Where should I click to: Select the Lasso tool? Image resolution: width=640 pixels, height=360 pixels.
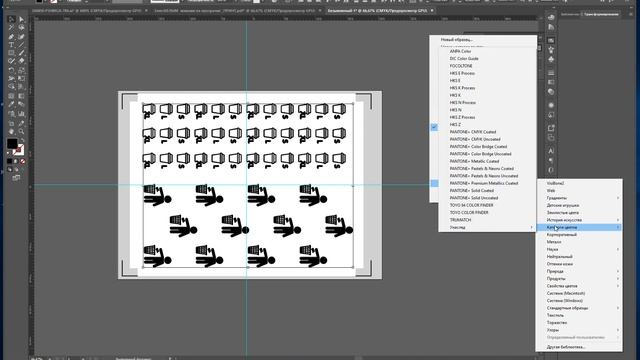pos(21,28)
